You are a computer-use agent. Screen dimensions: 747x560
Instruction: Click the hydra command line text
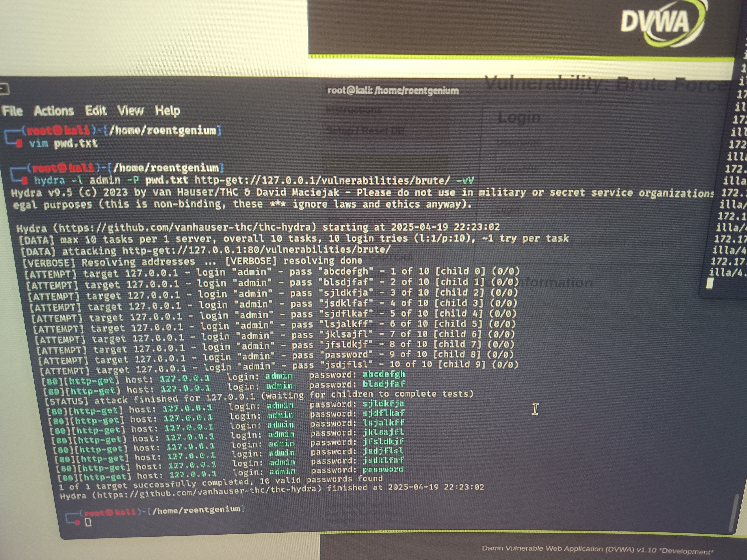pos(253,181)
